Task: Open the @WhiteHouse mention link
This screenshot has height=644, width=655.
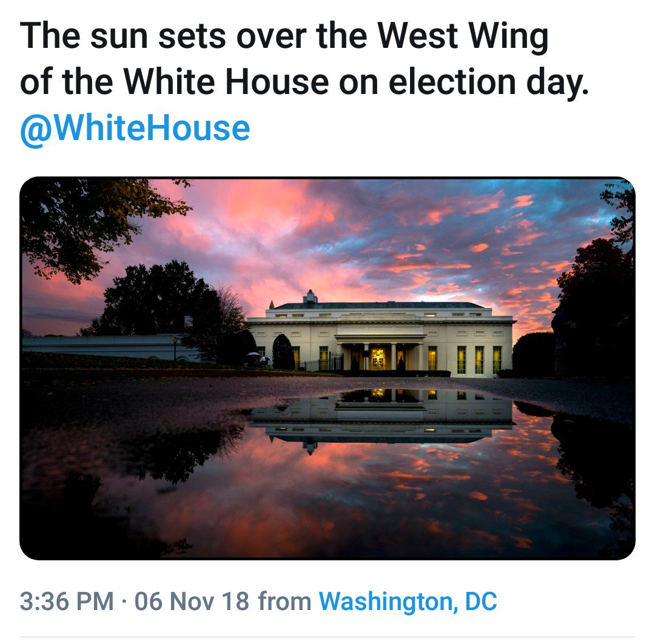Action: click(135, 129)
